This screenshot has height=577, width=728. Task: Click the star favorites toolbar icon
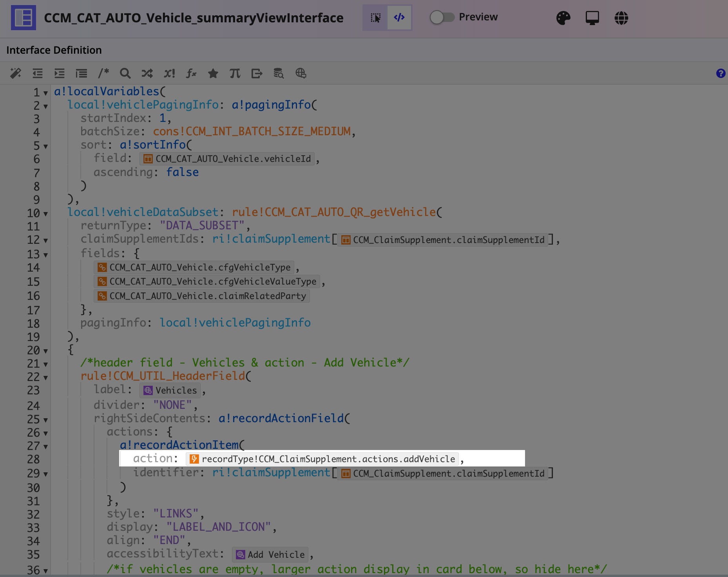tap(213, 73)
